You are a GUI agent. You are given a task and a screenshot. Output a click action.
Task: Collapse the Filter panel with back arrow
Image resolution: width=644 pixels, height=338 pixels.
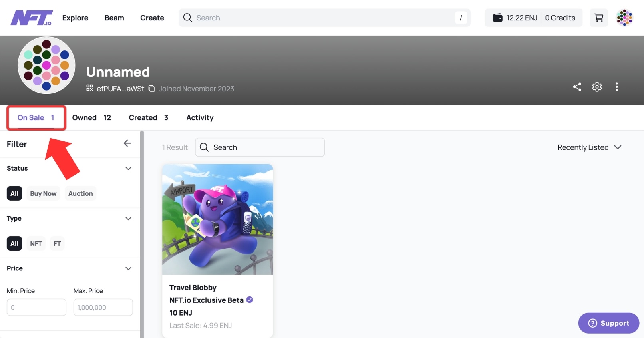pyautogui.click(x=127, y=143)
